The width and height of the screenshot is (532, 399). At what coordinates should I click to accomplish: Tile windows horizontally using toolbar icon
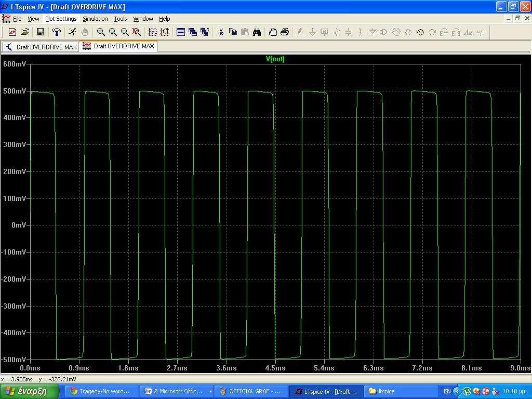[x=181, y=32]
